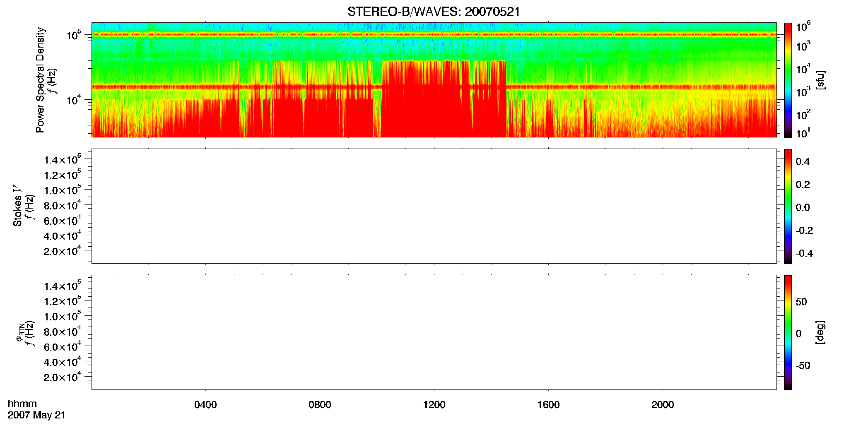Click the 1200 time tick label

tap(434, 405)
